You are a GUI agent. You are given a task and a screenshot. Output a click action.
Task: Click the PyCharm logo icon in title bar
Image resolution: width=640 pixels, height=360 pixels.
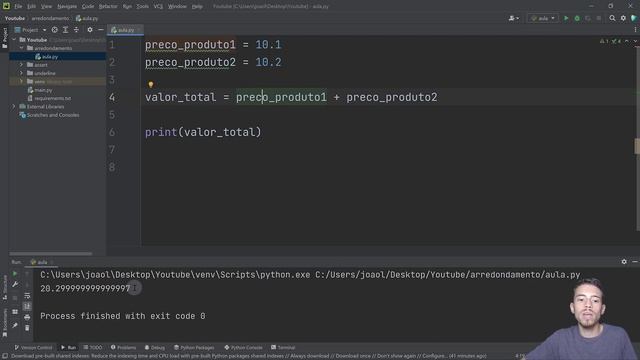(x=6, y=6)
